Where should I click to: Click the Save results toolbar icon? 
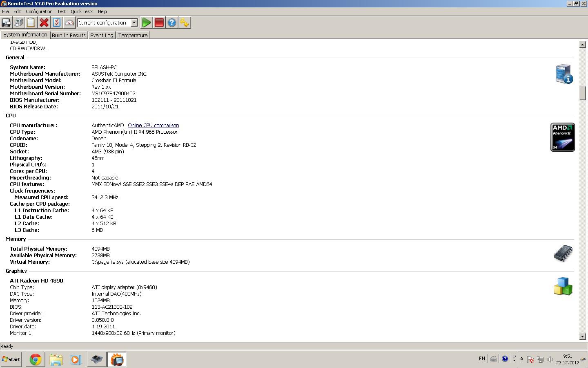tap(7, 22)
